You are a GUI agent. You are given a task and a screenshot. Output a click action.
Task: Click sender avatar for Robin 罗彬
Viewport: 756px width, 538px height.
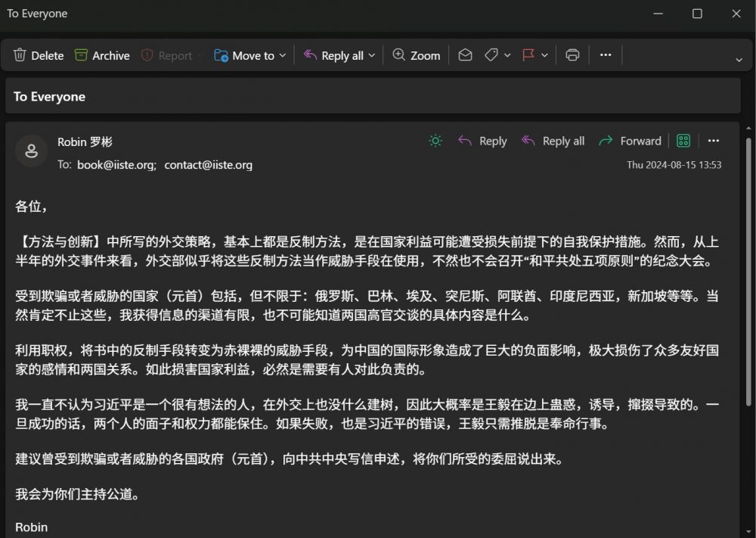(x=32, y=151)
